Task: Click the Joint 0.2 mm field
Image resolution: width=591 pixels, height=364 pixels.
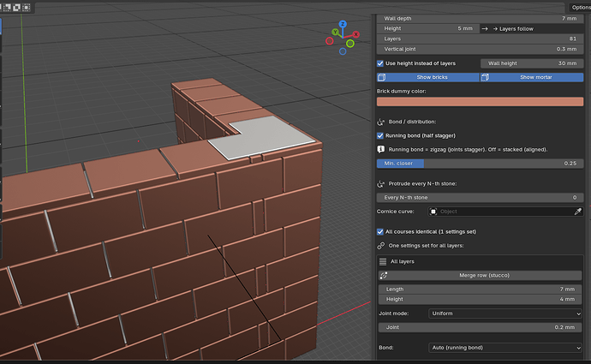Action: tap(481, 327)
